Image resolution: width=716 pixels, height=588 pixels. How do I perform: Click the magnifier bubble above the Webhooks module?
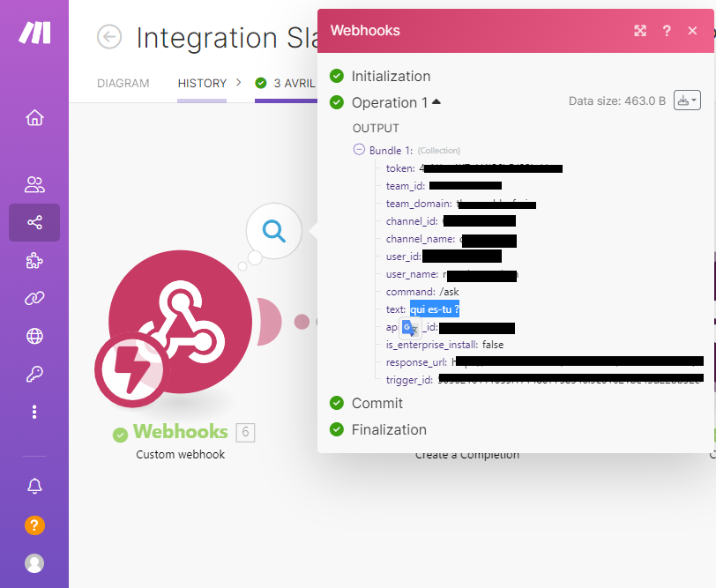pyautogui.click(x=274, y=232)
